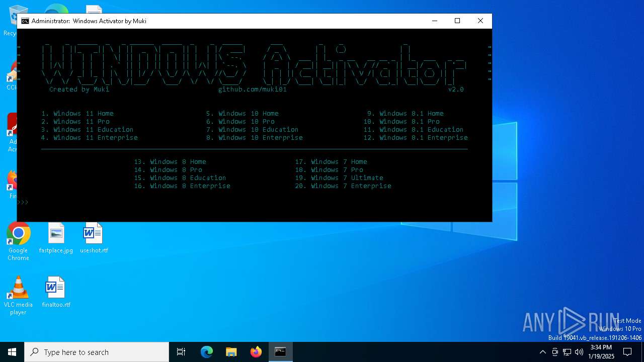Maximize the Windows Activator console window
644x362 pixels.
pos(457,21)
